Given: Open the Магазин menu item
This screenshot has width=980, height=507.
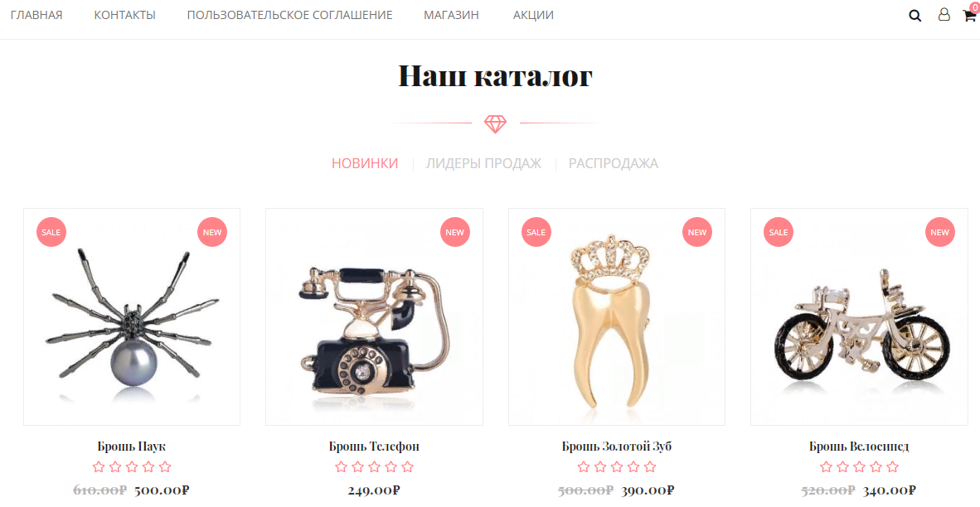Looking at the screenshot, I should (x=451, y=15).
